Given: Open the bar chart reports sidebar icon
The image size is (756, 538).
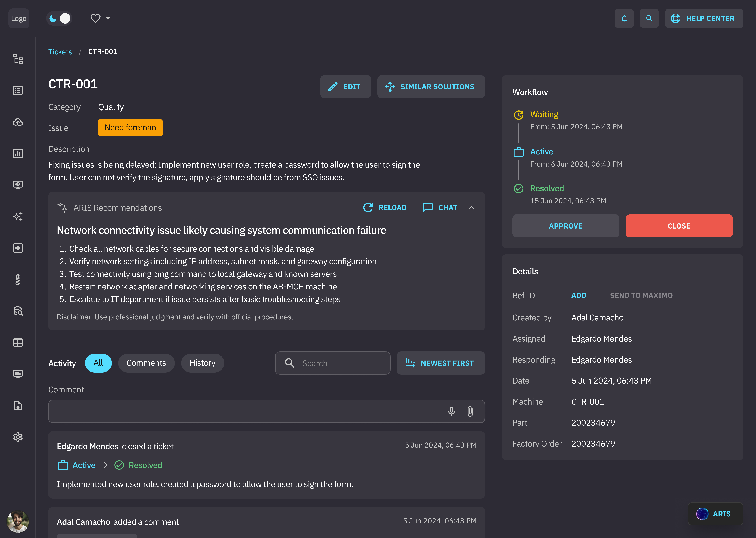Looking at the screenshot, I should (18, 153).
